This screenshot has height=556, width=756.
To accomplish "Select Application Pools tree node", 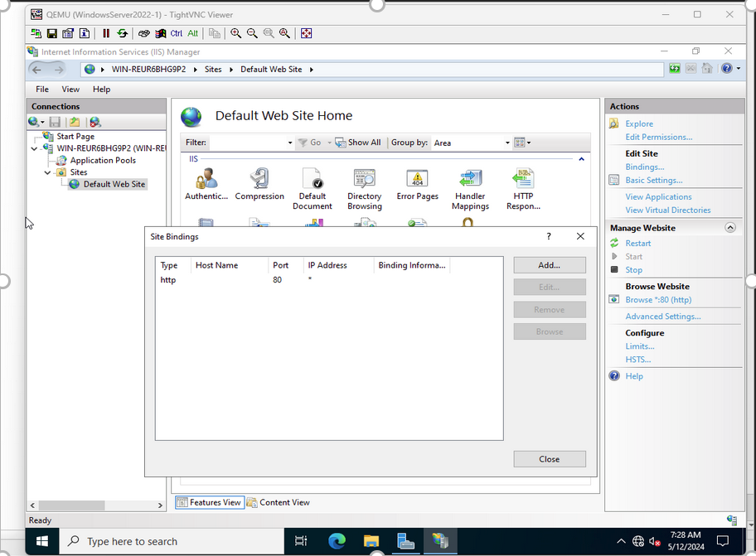I will (103, 161).
